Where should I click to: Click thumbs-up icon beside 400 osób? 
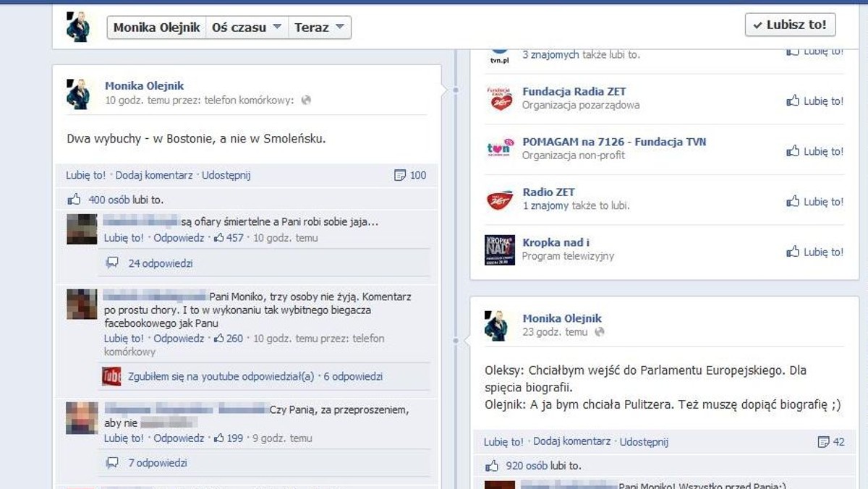74,199
